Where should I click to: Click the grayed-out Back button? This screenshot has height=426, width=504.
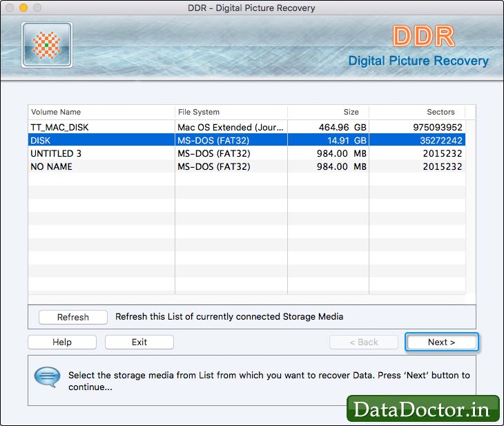click(364, 342)
